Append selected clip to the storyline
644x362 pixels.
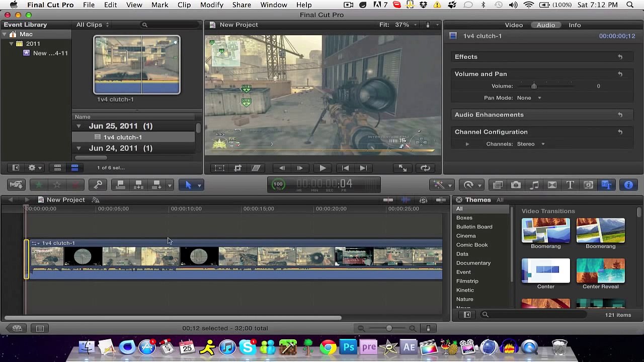[x=156, y=185]
